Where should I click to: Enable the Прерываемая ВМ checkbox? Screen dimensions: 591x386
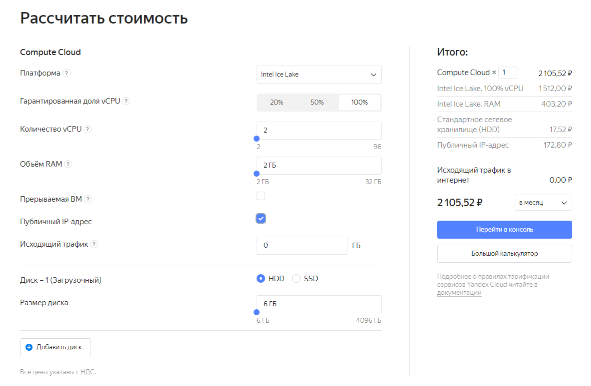coord(260,196)
